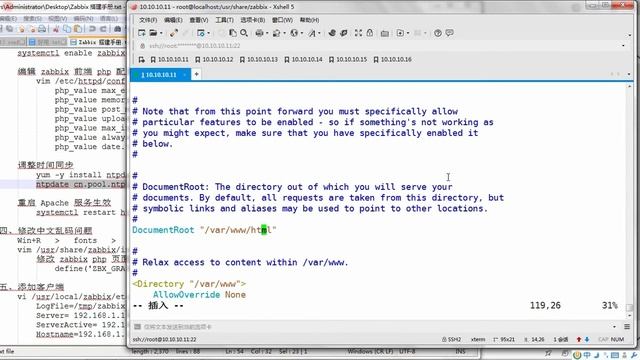The image size is (640, 360).
Task: Open the 选项卡(B) menu in Xshell
Action: pyautogui.click(x=253, y=20)
